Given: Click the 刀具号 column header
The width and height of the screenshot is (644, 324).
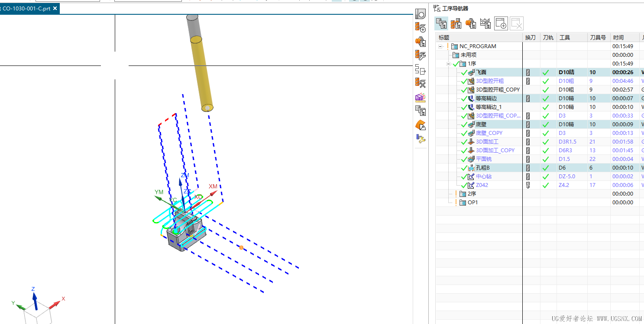Looking at the screenshot, I should pos(598,38).
